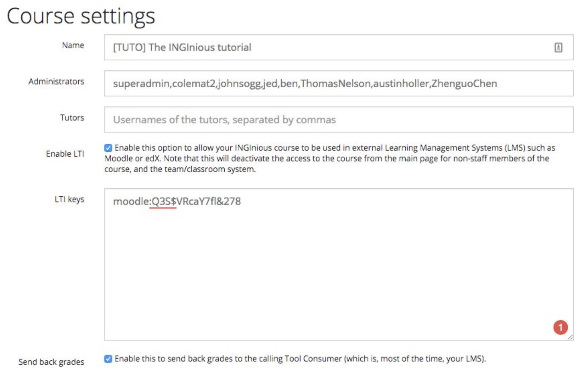This screenshot has width=588, height=376.
Task: Toggle the Send back grades checkbox
Action: pyautogui.click(x=108, y=359)
